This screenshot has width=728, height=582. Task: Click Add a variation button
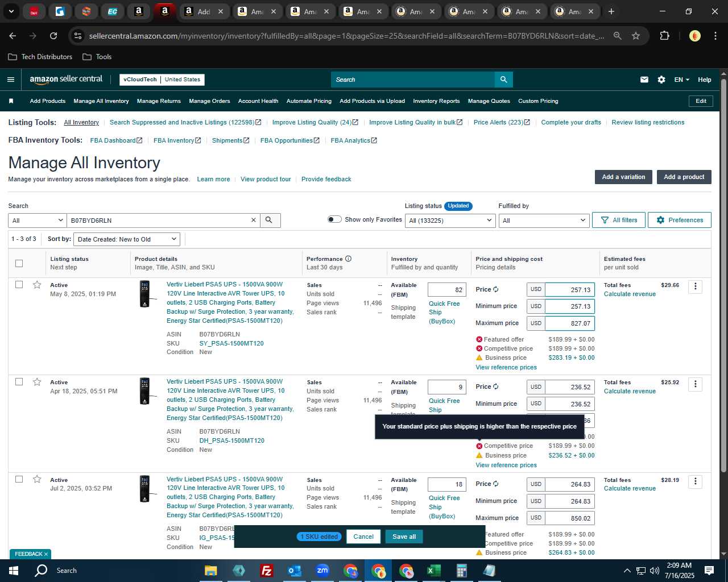pyautogui.click(x=623, y=177)
